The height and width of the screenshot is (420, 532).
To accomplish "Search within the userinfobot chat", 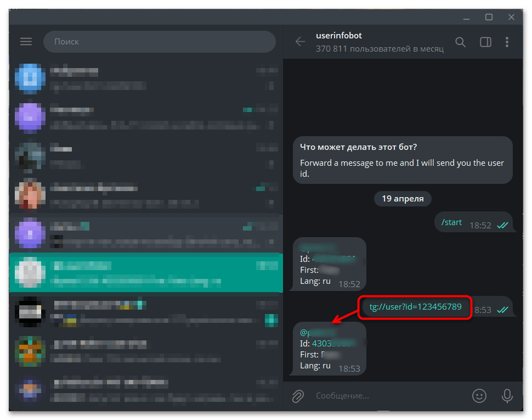I will pyautogui.click(x=460, y=42).
